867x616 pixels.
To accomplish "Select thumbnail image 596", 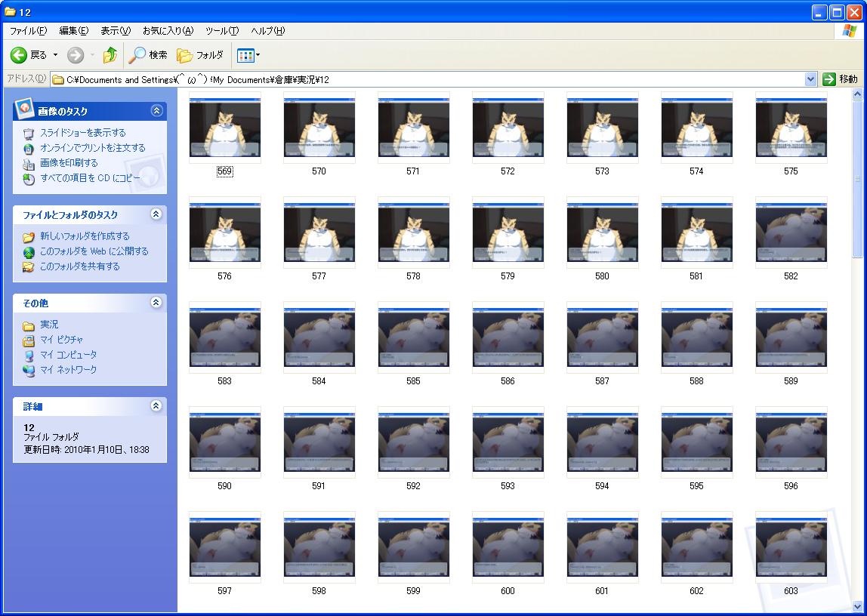I will [x=791, y=442].
